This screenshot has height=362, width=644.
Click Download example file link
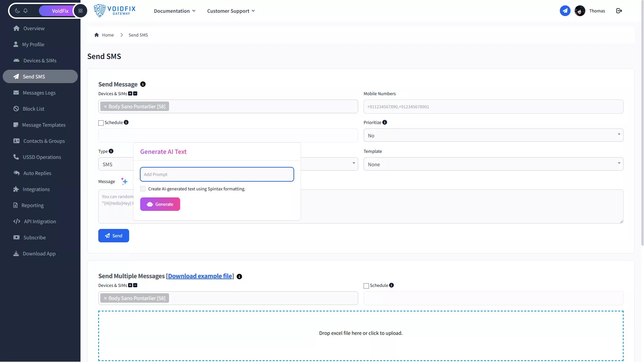pyautogui.click(x=200, y=276)
